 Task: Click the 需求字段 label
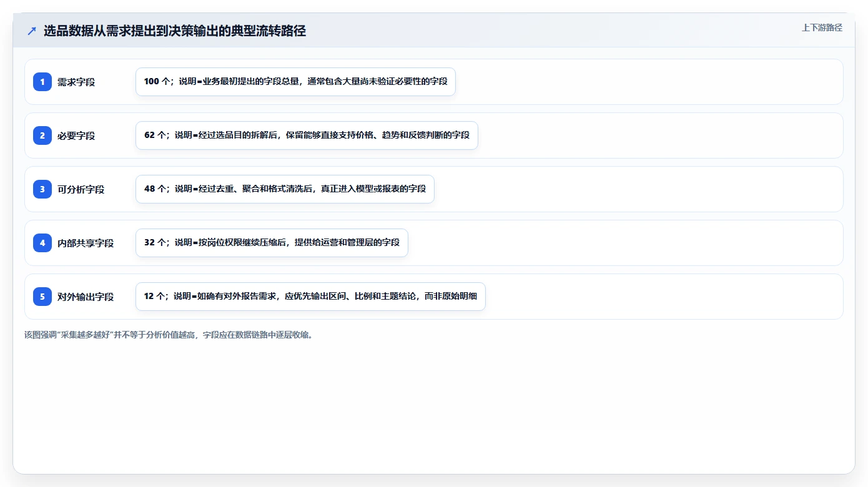[76, 82]
